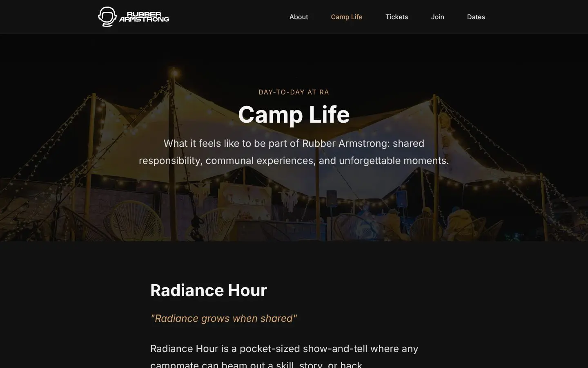Viewport: 588px width, 368px height.
Task: View the Dates page
Action: pos(476,17)
